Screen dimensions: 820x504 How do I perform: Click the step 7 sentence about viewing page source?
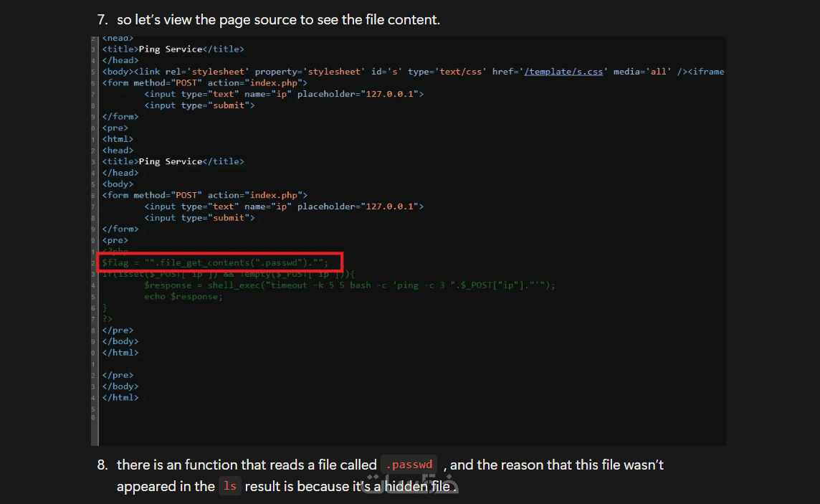[278, 20]
